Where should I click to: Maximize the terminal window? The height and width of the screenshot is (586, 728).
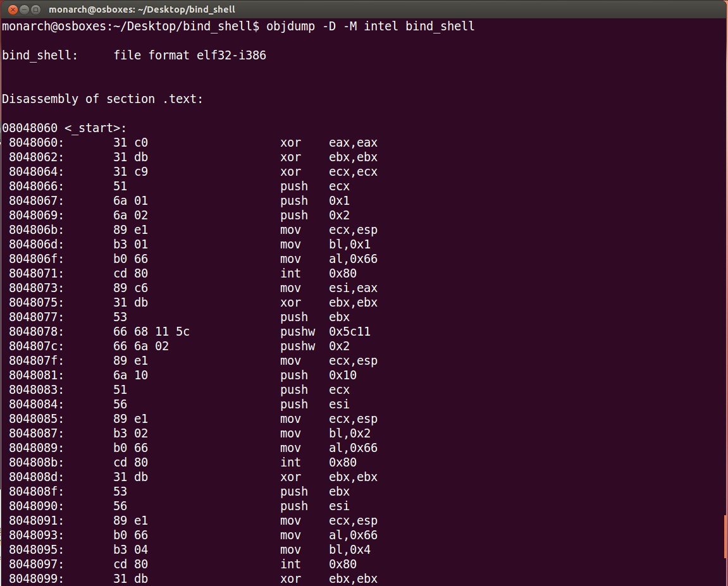tap(35, 9)
